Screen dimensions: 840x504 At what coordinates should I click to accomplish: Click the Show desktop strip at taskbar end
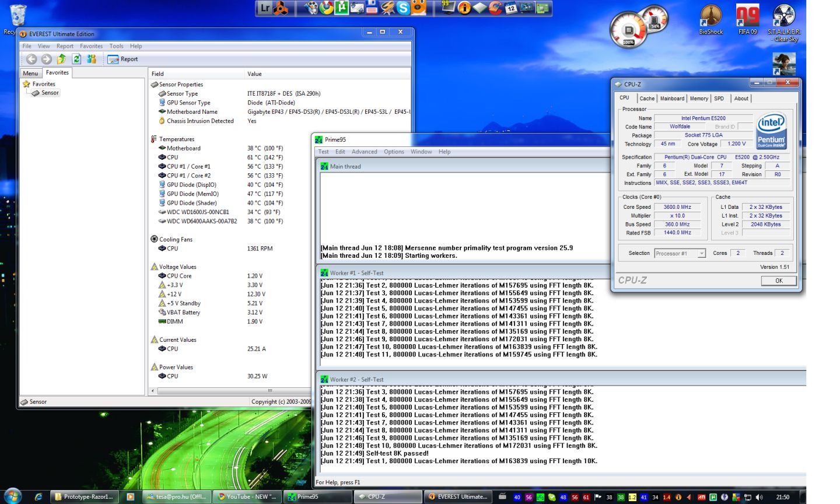802,497
